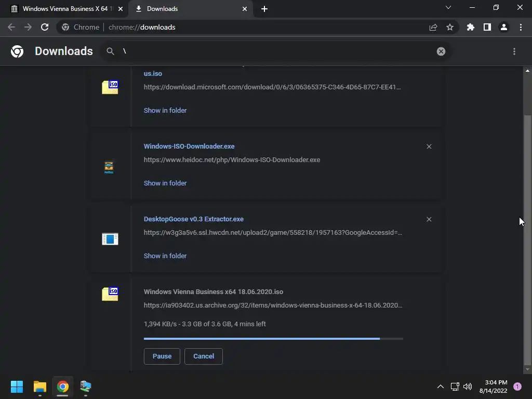The width and height of the screenshot is (532, 399).
Task: Open the notification badge in taskbar
Action: pos(517,387)
